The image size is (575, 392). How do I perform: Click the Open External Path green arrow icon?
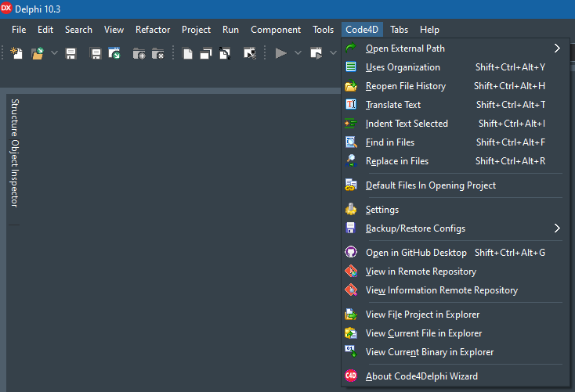(351, 48)
